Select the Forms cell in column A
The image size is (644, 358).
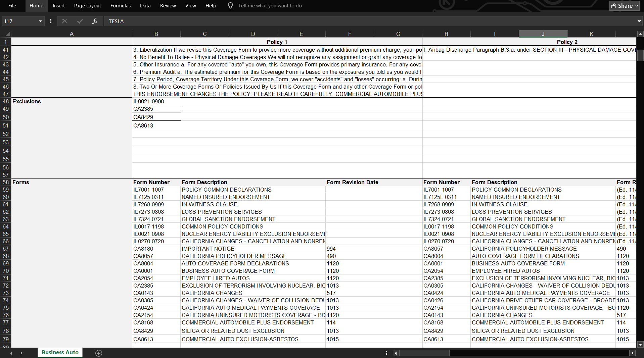pyautogui.click(x=72, y=182)
